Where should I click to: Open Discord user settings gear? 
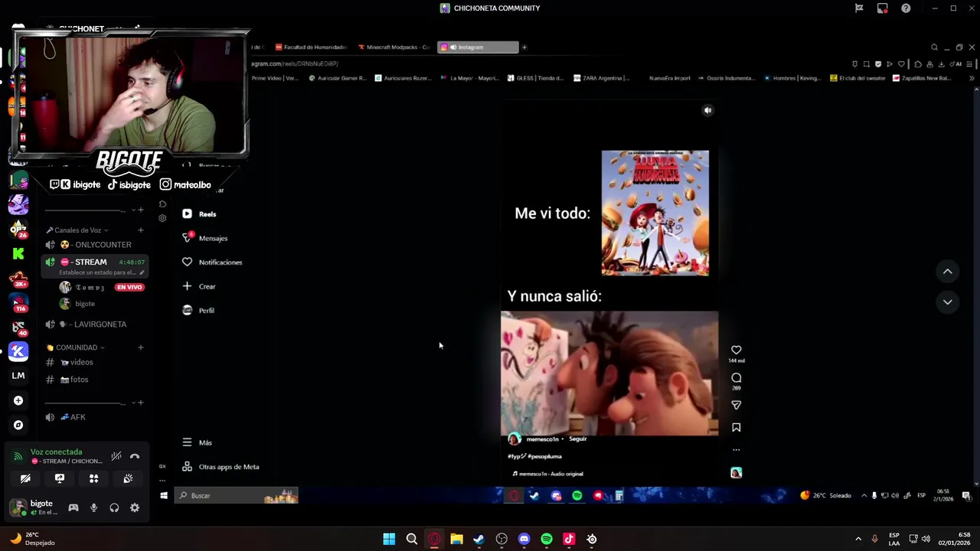(135, 507)
